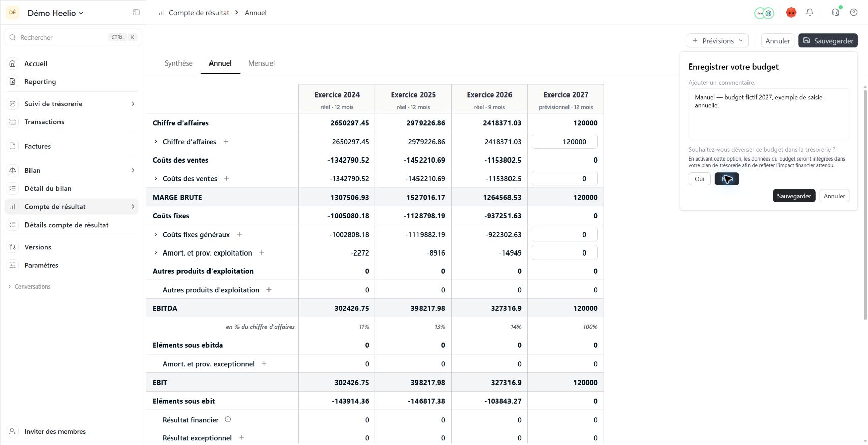
Task: Click Inviter des membres
Action: [55, 431]
